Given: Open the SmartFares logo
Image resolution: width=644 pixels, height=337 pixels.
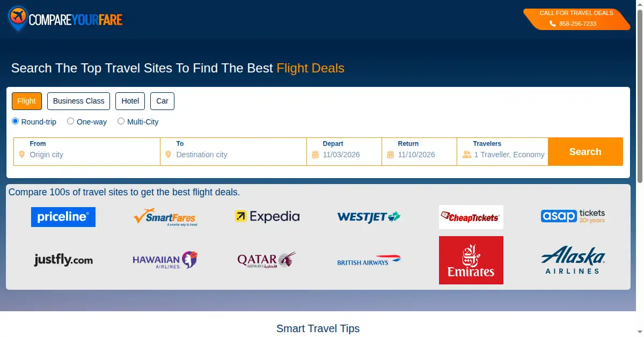Looking at the screenshot, I should point(165,217).
